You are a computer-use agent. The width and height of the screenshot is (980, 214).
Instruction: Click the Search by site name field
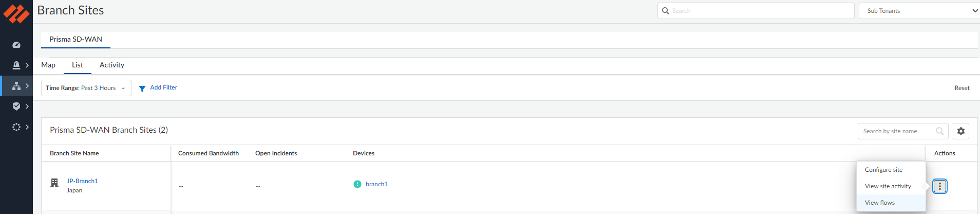coord(896,131)
